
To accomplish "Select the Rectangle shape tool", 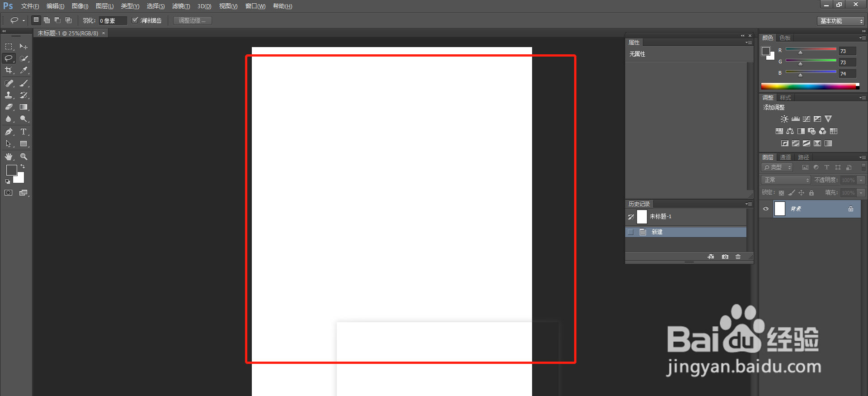I will 24,143.
